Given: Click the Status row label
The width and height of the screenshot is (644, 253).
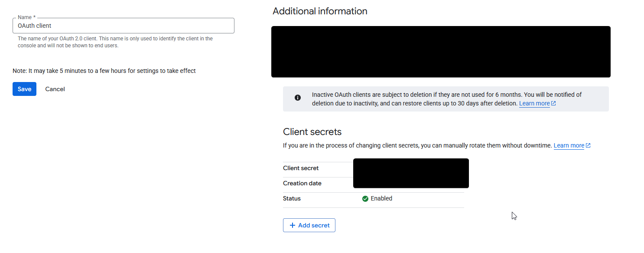Looking at the screenshot, I should [292, 198].
